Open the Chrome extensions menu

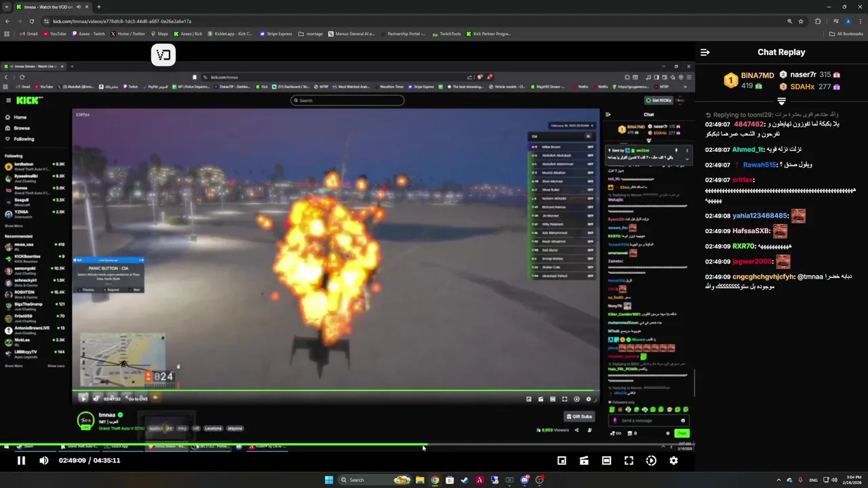(x=818, y=21)
